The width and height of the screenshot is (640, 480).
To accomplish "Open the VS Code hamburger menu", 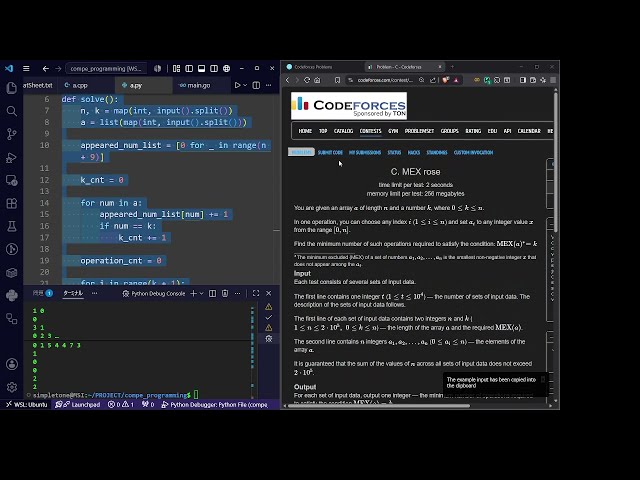I will [x=26, y=69].
